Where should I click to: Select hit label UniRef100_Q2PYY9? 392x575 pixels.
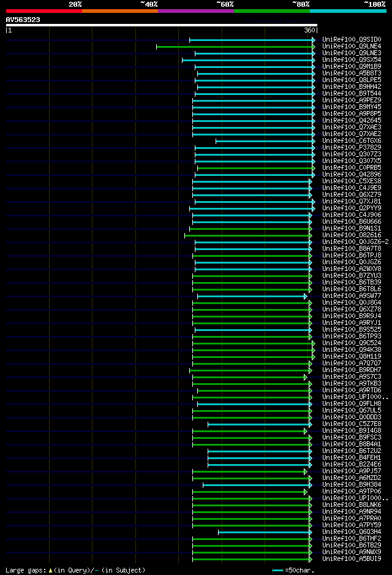coord(352,208)
